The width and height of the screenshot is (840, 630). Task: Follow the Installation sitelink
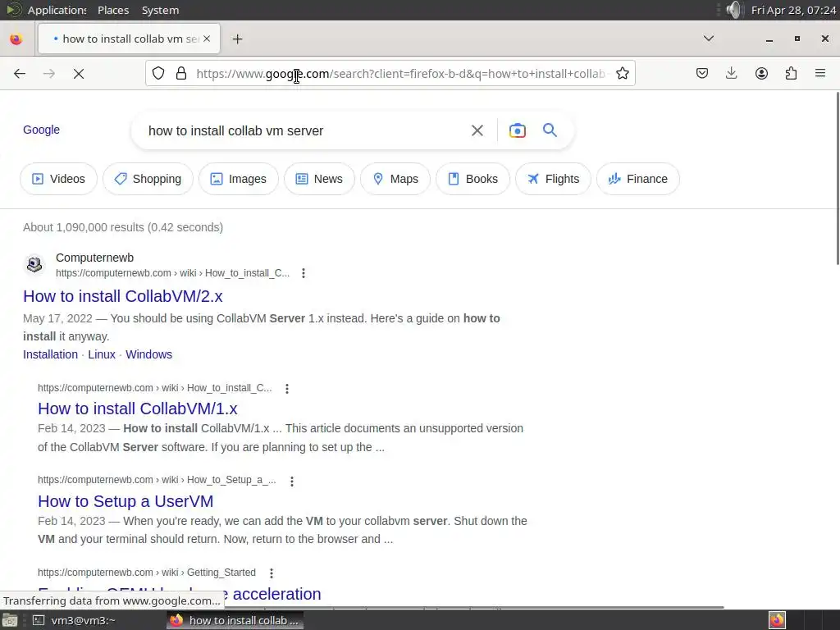pos(50,354)
